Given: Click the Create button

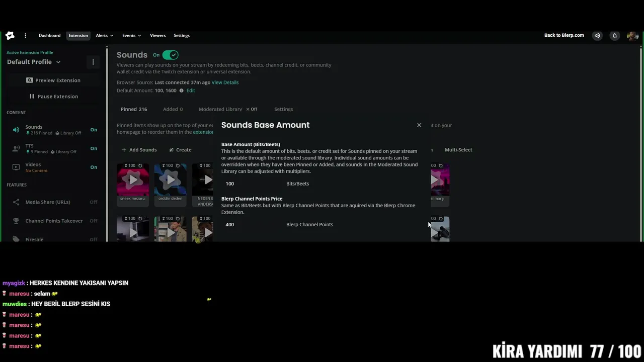Looking at the screenshot, I should [x=180, y=150].
